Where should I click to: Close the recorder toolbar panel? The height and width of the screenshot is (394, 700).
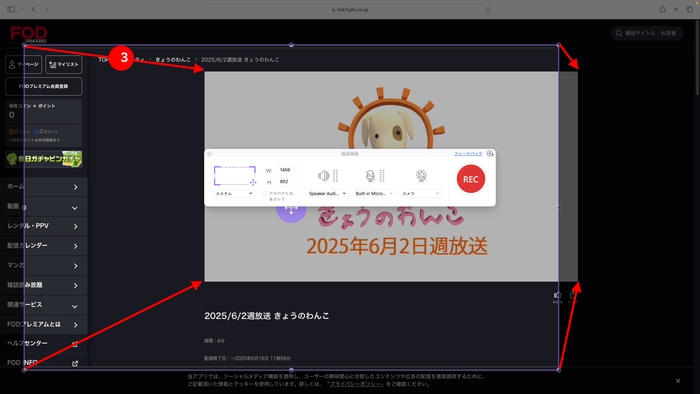pos(209,154)
